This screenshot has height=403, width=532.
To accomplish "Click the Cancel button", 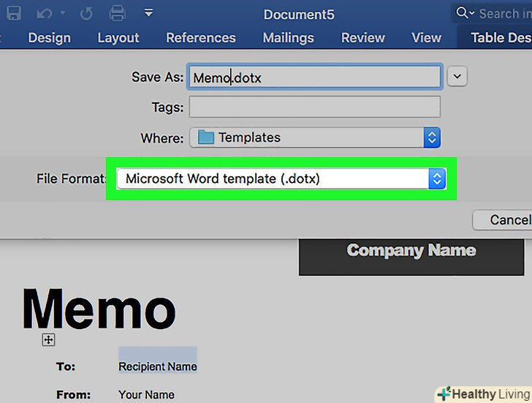I will 502,220.
